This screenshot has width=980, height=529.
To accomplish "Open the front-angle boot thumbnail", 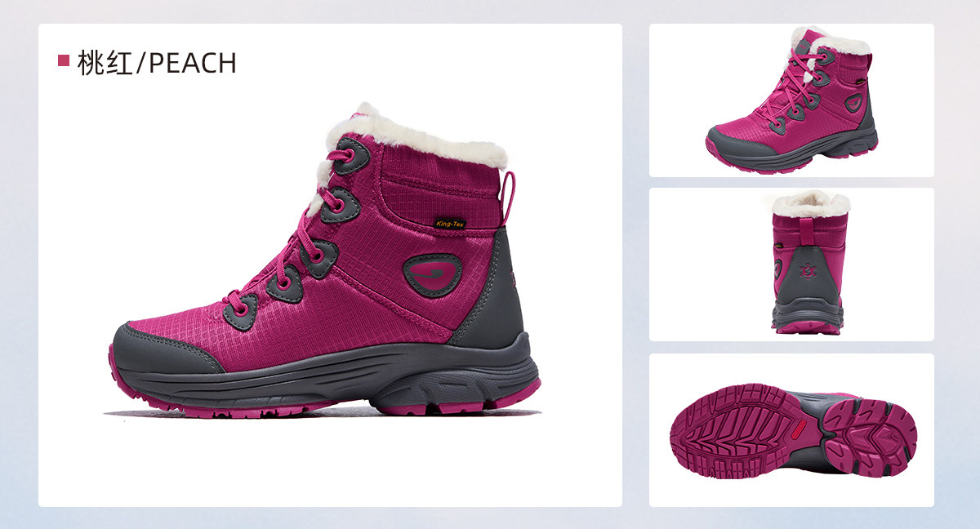I will coord(791,100).
